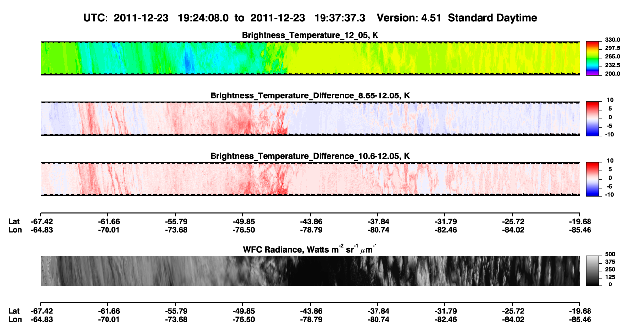Click the 125 label on WFC colorbar
644x330 pixels.
pyautogui.click(x=611, y=277)
